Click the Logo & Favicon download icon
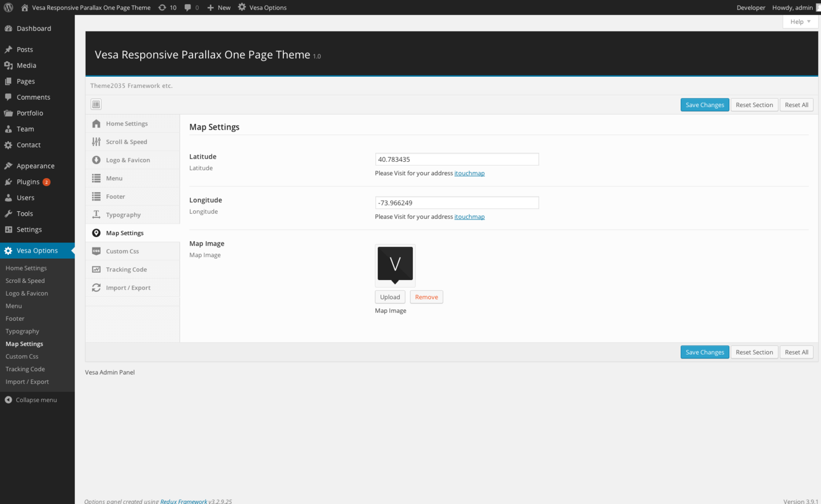This screenshot has width=821, height=504. tap(96, 160)
